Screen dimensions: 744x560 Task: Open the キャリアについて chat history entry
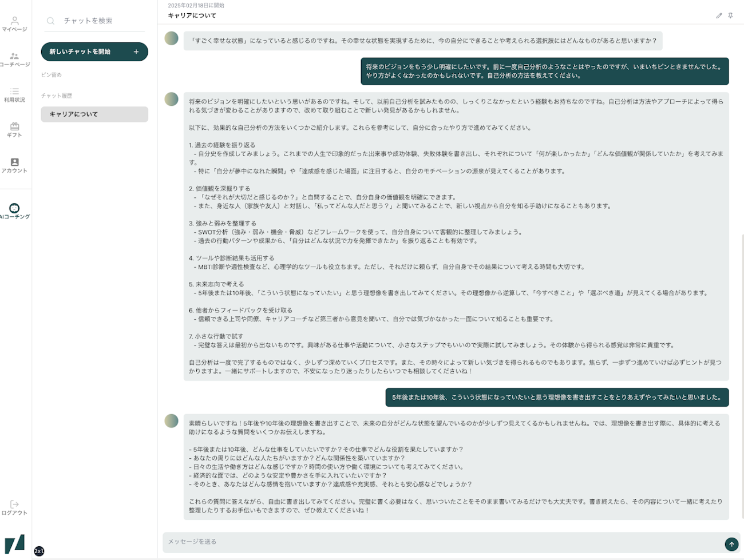click(94, 114)
